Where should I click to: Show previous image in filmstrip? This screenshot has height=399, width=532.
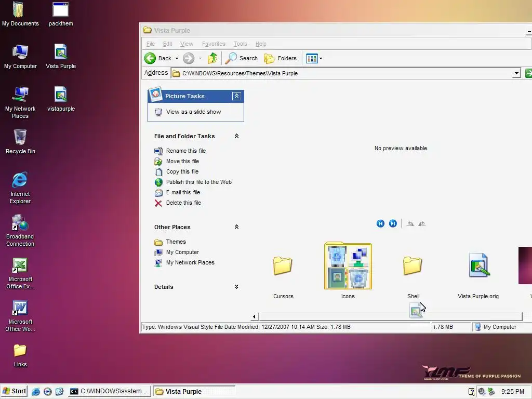coord(380,223)
